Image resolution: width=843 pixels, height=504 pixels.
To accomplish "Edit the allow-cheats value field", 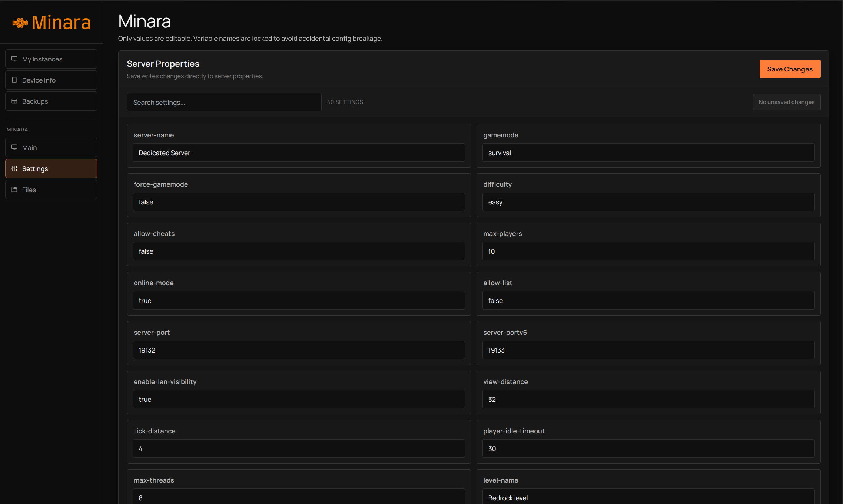I will pyautogui.click(x=299, y=251).
